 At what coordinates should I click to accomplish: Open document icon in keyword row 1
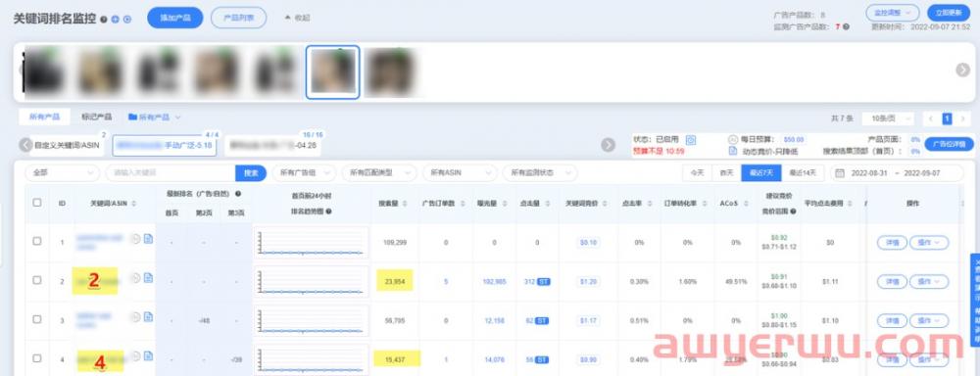coord(148,238)
